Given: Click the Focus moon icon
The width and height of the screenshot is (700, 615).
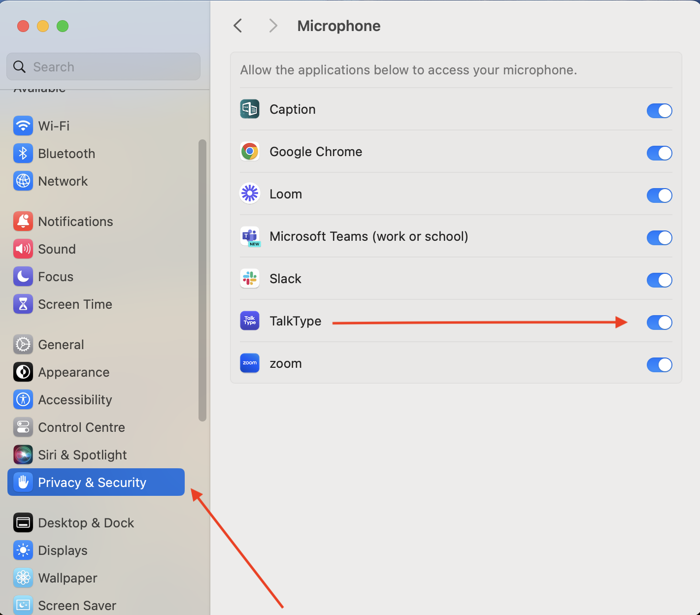Looking at the screenshot, I should (23, 277).
